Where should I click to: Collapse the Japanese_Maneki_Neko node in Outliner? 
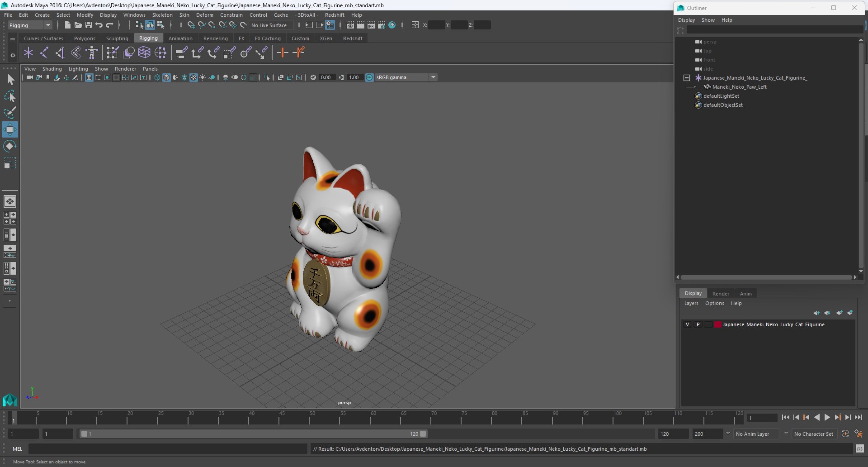[687, 78]
